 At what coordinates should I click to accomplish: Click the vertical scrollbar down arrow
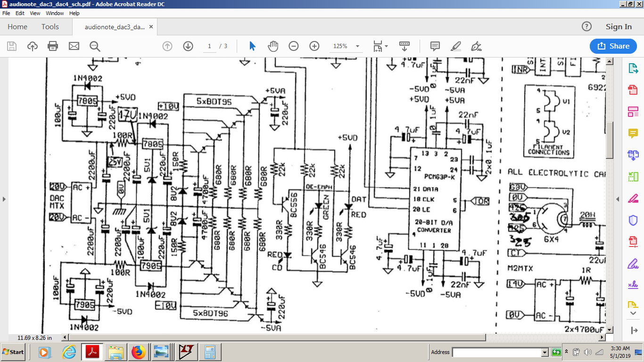(x=609, y=330)
